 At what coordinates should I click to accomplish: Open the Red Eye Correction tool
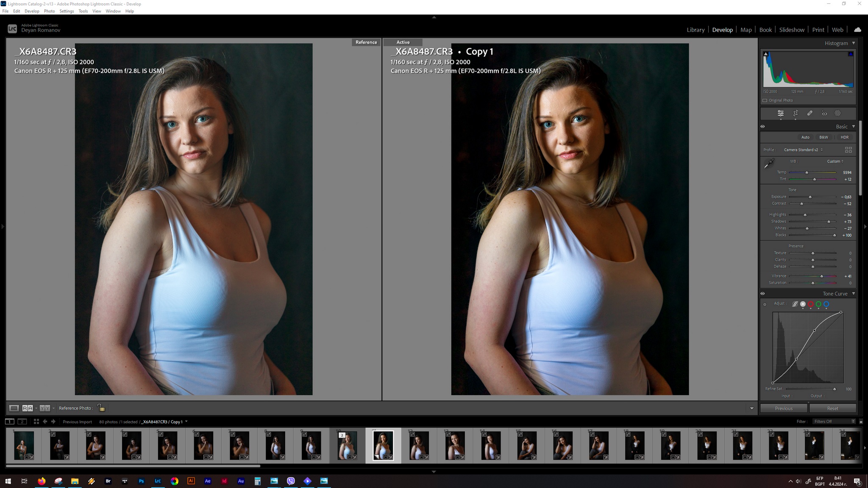click(824, 113)
